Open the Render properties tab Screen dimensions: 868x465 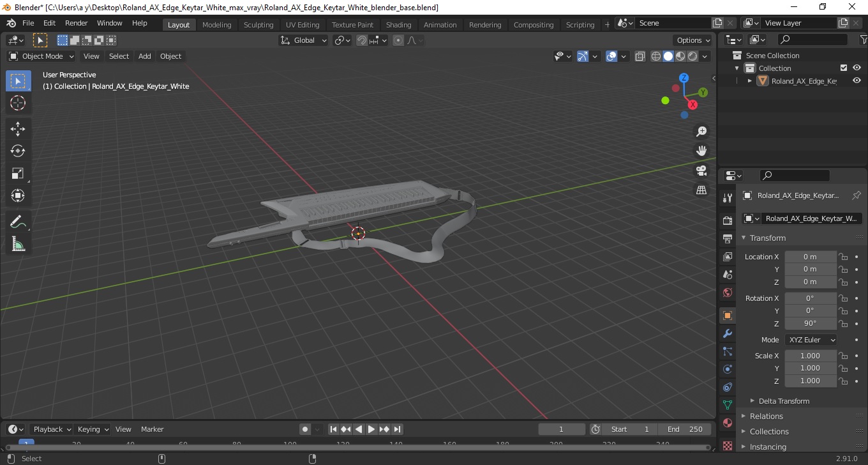(727, 221)
